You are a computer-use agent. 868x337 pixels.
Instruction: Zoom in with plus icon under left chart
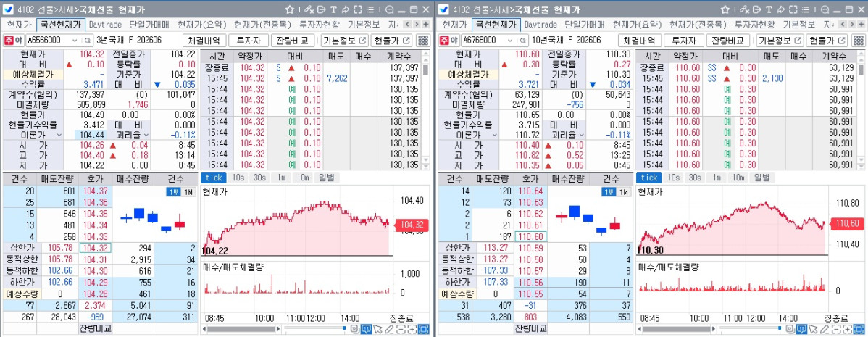412,329
